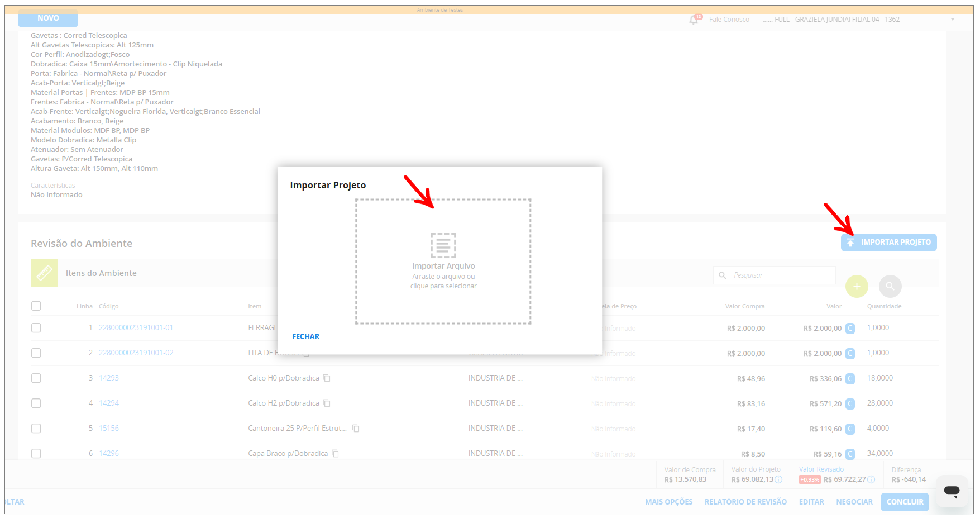Click the info icon beside Valor do Projeto amount

778,479
